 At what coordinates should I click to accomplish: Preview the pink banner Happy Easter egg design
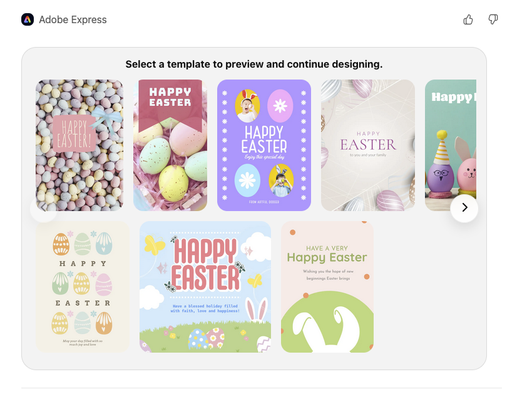click(x=170, y=145)
